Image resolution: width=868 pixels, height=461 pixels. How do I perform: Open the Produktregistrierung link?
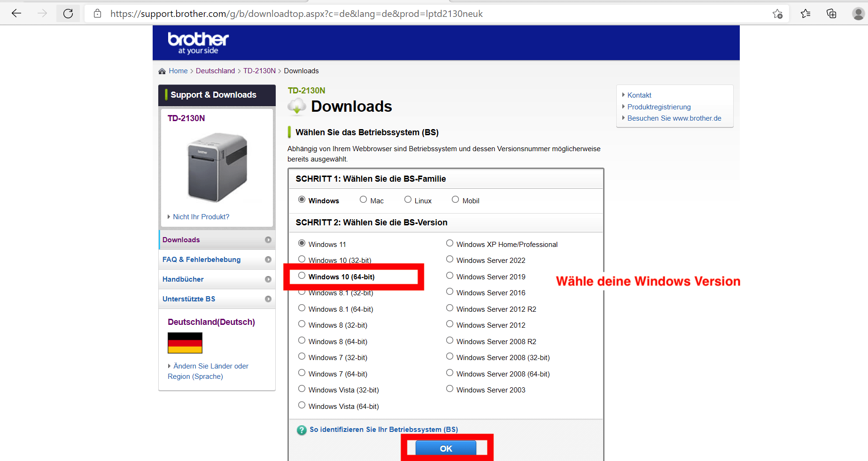click(659, 107)
